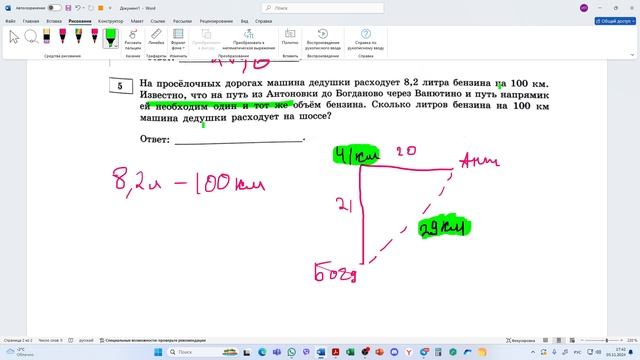This screenshot has height=360, width=640.
Task: Click the title bar search field (Поиск)
Action: tap(323, 8)
